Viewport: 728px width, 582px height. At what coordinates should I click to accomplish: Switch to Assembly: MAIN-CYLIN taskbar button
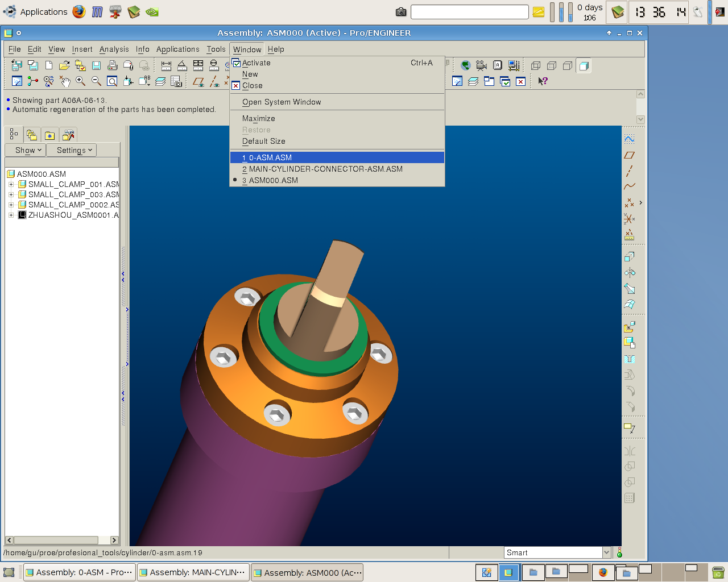[193, 572]
